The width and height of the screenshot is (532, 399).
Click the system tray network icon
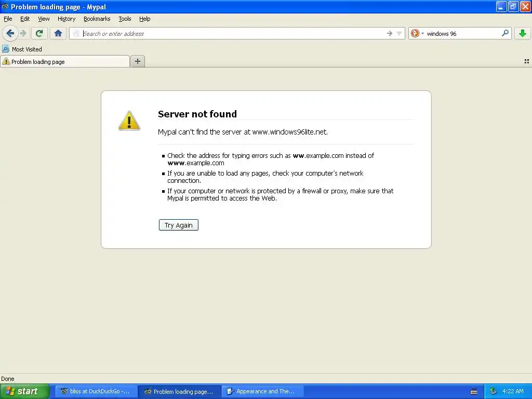pos(493,391)
